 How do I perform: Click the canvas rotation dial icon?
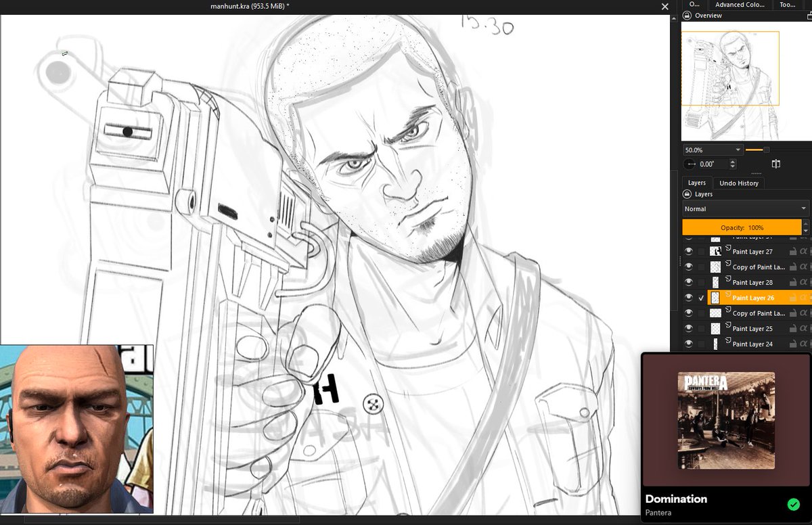(x=690, y=164)
